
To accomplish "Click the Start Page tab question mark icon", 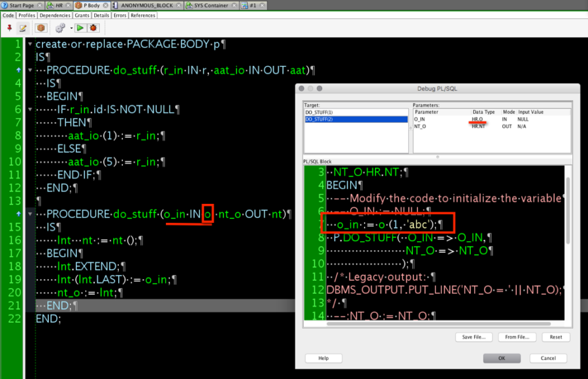I will pos(5,4).
